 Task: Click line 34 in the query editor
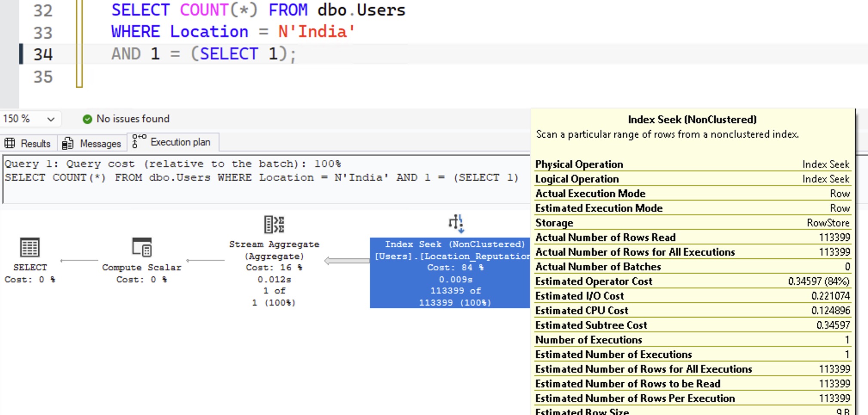click(203, 54)
